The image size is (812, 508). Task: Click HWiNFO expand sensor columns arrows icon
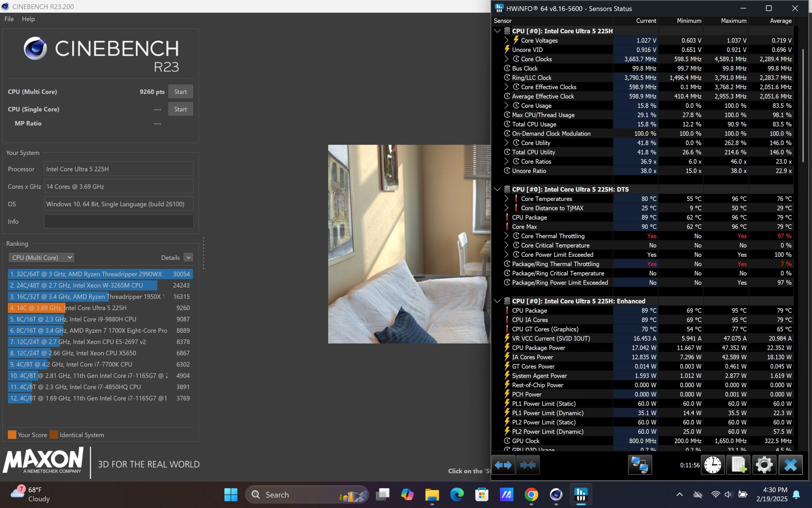[503, 465]
